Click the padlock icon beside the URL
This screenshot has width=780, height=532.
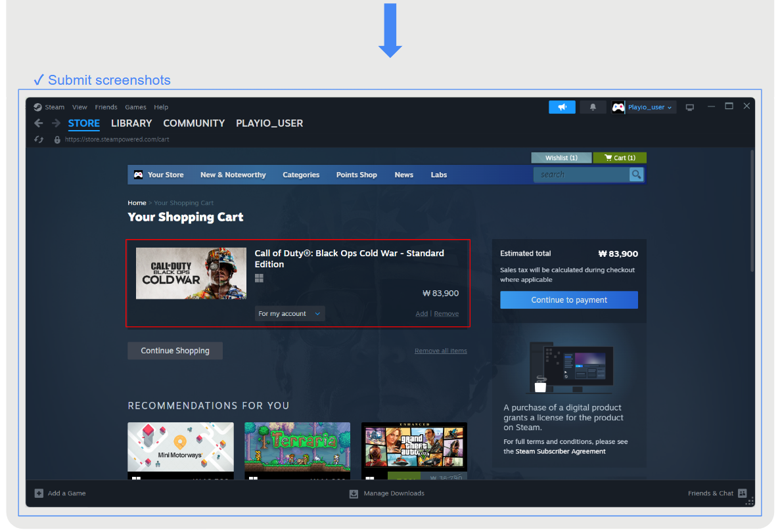click(x=57, y=140)
